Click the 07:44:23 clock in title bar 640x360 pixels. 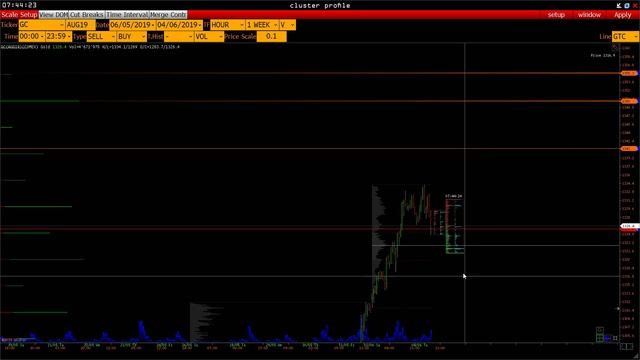coord(19,5)
